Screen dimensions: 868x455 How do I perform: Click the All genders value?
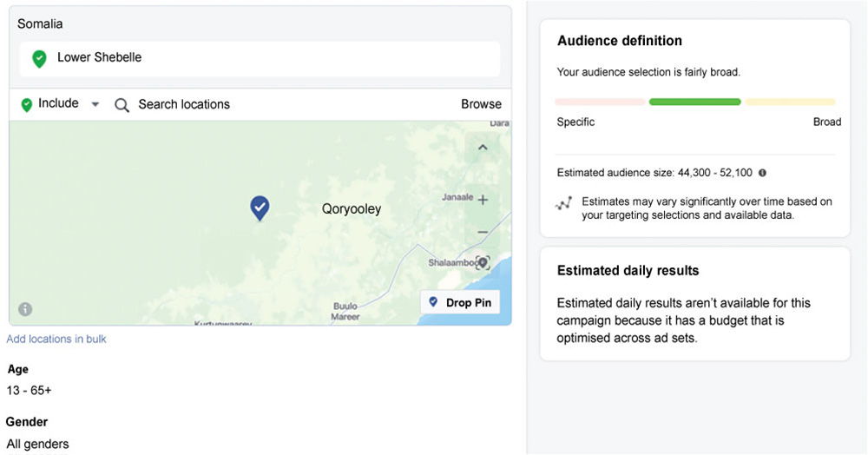37,444
